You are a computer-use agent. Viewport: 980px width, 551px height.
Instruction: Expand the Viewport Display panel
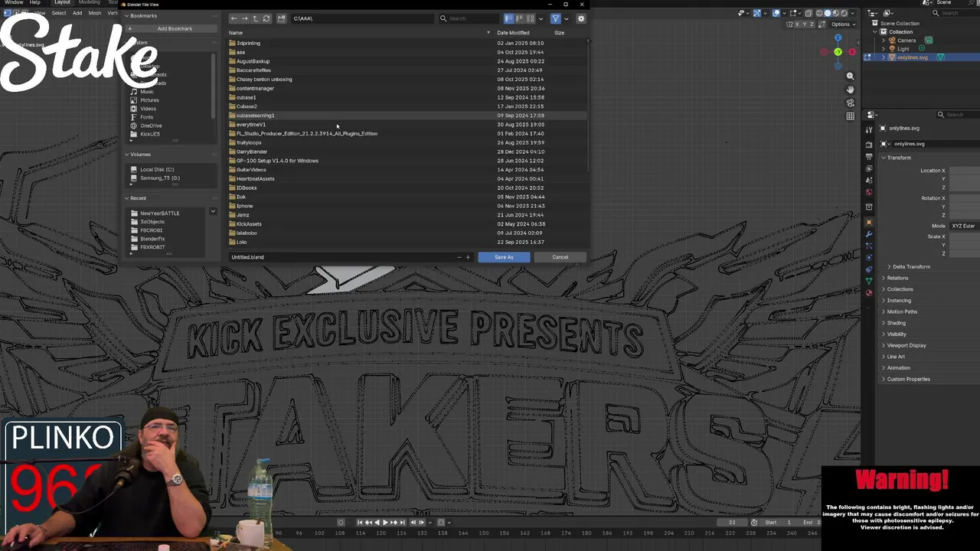point(883,345)
